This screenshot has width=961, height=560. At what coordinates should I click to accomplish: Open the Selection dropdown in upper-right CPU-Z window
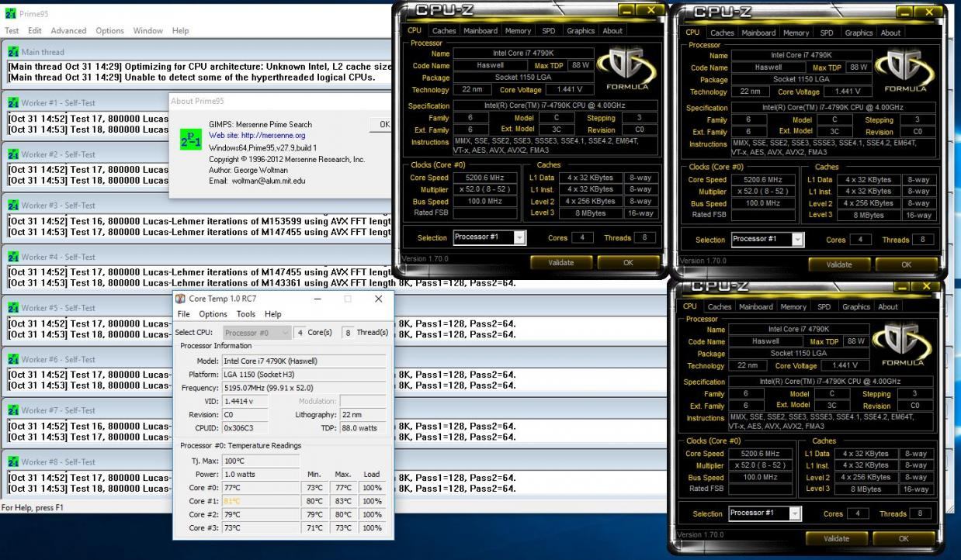pos(768,239)
